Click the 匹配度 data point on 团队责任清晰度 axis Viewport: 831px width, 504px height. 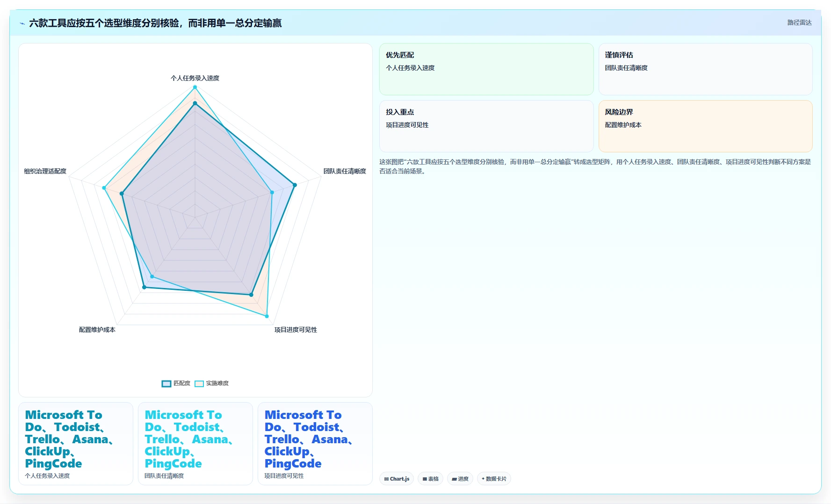coord(295,185)
